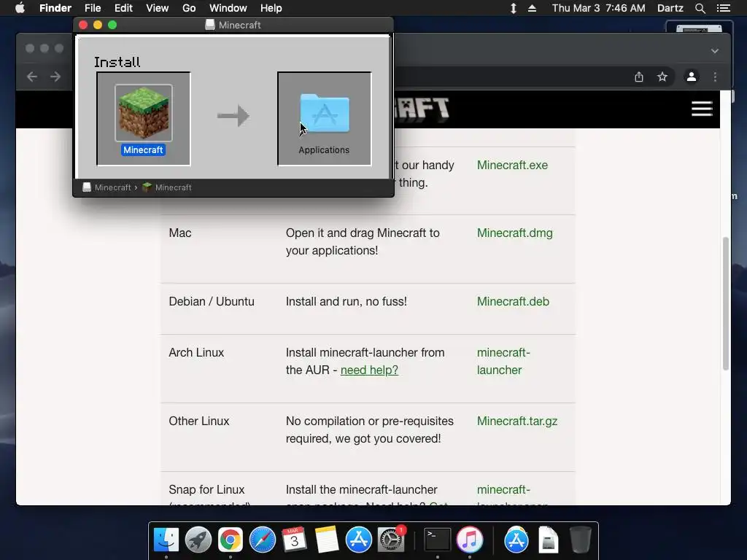Click the Minecraft app item in path bar
Viewport: 747px width, 560px height.
click(x=167, y=187)
